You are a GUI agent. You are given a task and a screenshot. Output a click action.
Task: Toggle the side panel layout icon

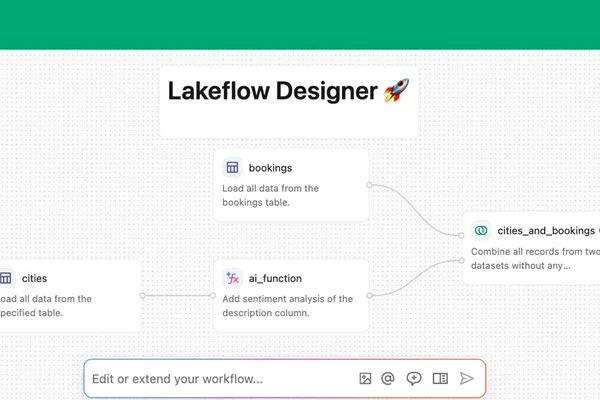[440, 379]
